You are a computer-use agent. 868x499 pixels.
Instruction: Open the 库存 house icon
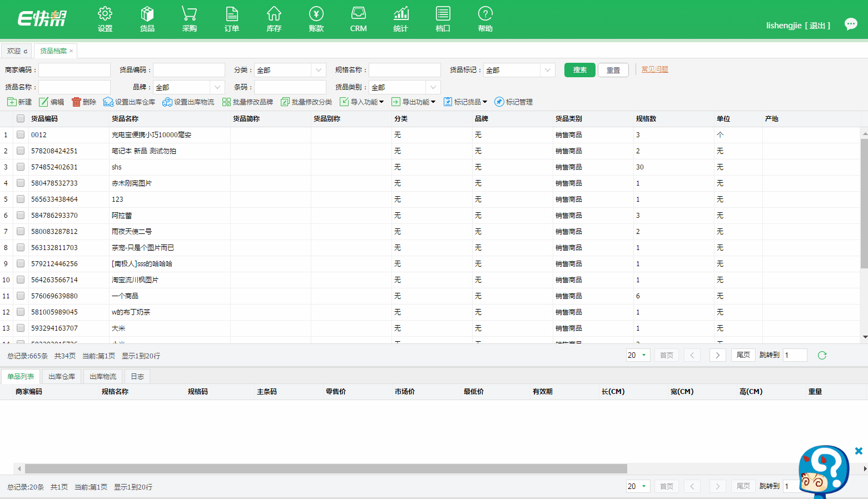(x=274, y=19)
